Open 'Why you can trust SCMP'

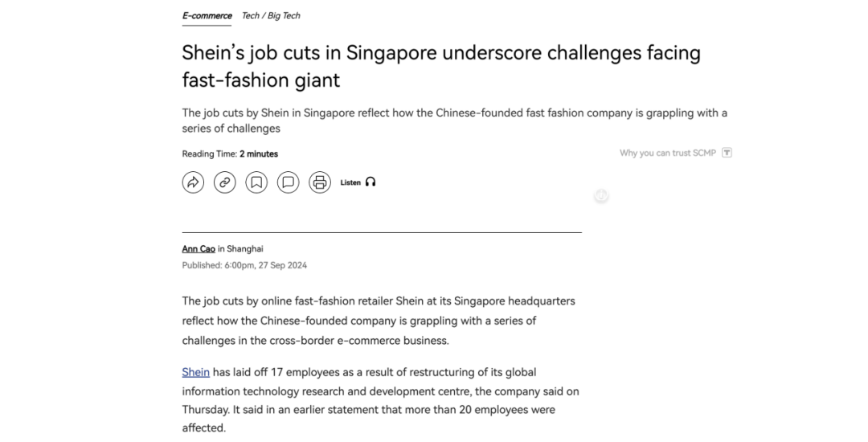coord(667,153)
